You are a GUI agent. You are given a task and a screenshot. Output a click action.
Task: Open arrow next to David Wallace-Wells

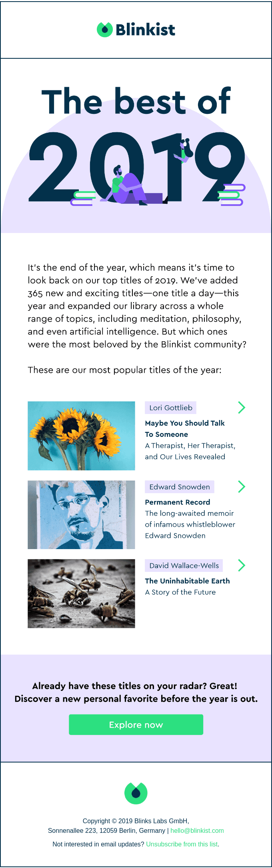(242, 565)
